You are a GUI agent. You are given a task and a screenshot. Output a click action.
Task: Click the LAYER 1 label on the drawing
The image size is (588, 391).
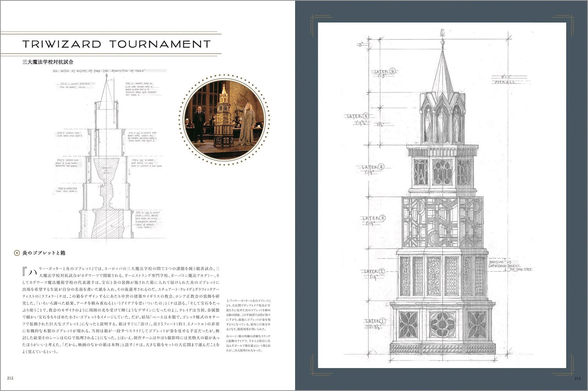click(376, 321)
